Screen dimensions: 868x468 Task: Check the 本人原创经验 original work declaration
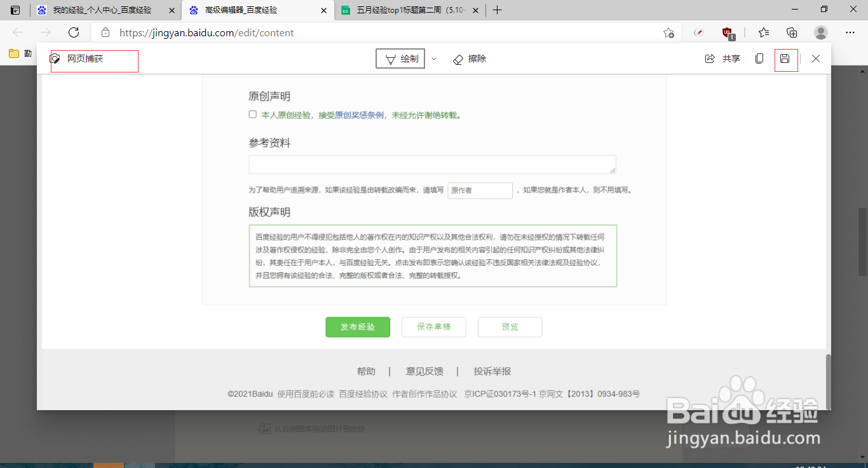252,114
